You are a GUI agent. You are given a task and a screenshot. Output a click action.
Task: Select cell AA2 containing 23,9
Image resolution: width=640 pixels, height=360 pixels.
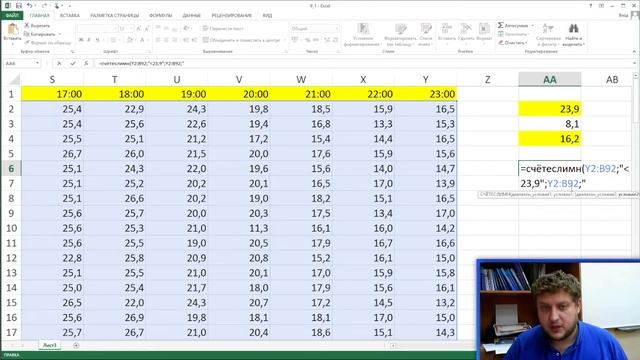(x=550, y=109)
